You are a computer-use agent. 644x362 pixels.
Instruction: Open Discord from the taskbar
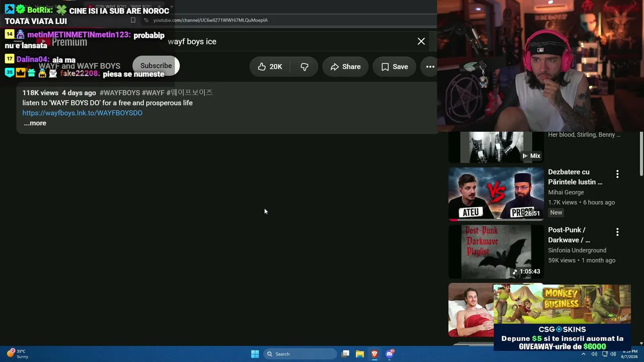389,354
